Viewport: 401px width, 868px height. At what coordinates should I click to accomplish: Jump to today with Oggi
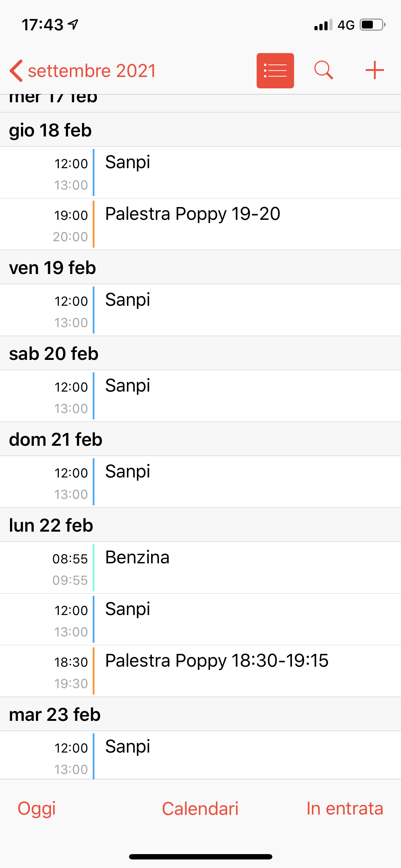point(37,808)
